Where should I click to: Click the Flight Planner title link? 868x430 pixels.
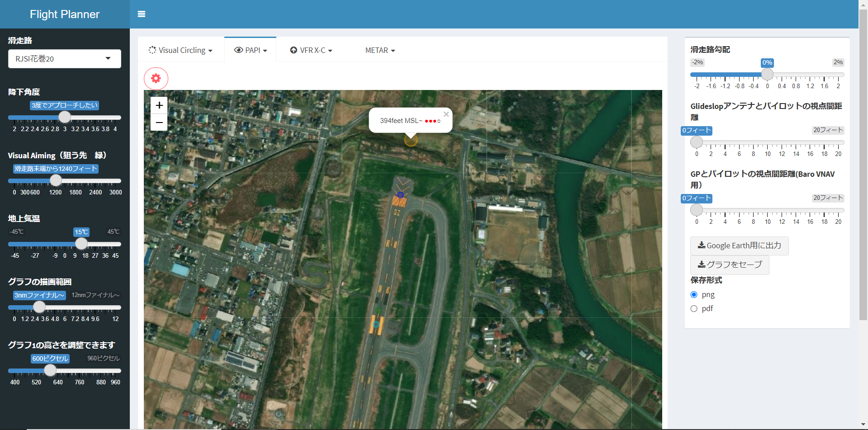point(65,14)
